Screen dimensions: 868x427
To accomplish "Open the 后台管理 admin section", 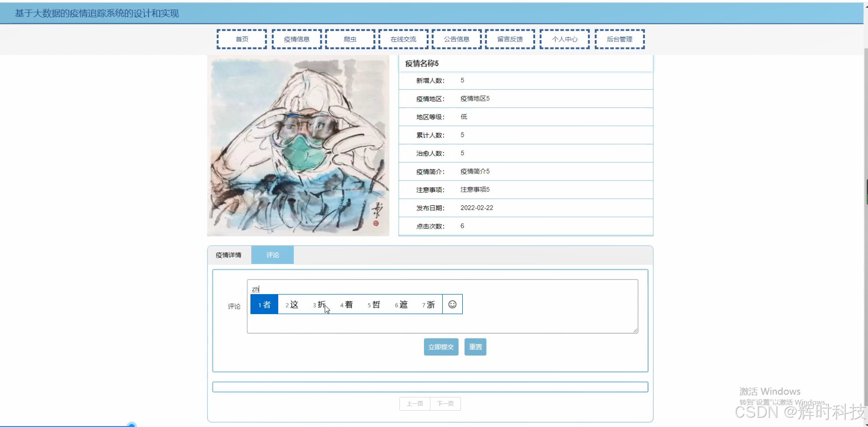I will click(619, 39).
